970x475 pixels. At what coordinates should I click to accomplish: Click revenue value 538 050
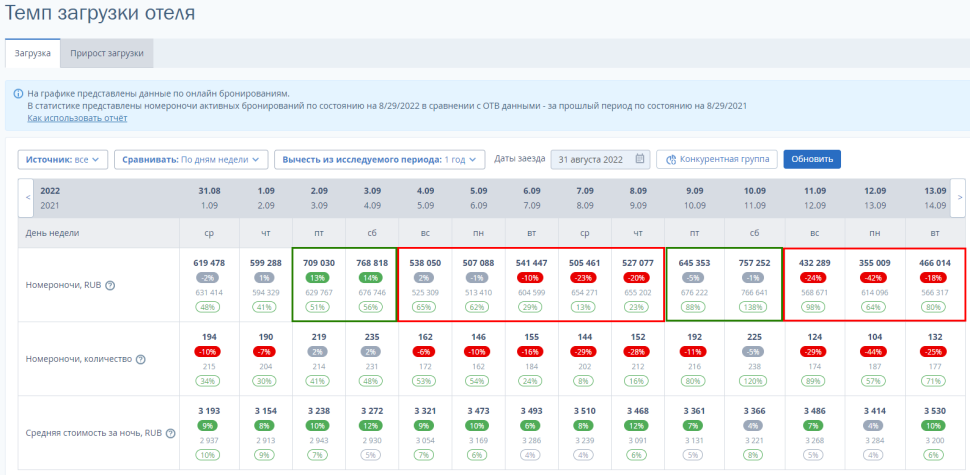426,263
